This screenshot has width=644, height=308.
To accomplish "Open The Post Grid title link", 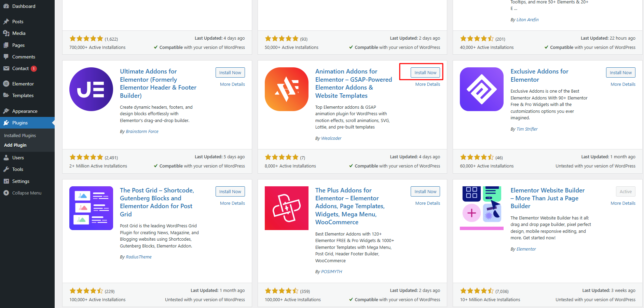I will point(157,202).
